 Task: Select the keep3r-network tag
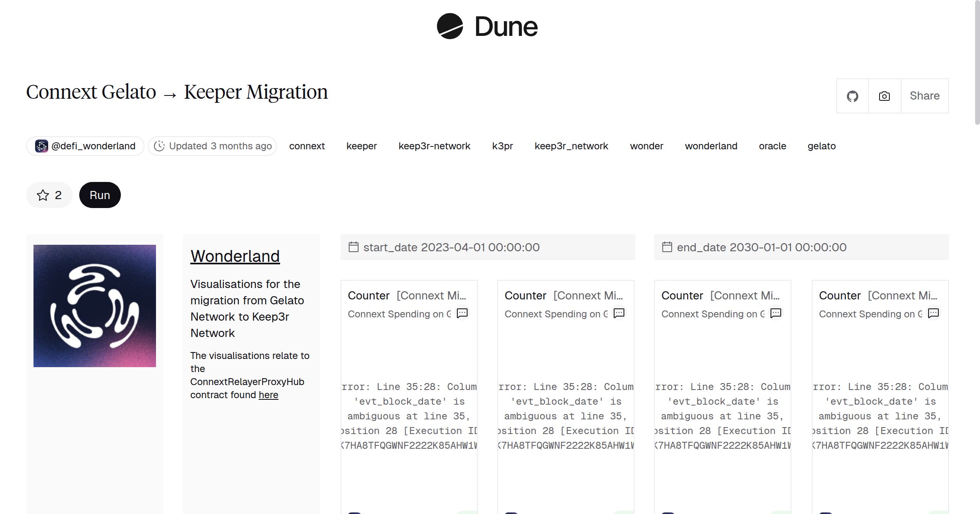coord(434,146)
